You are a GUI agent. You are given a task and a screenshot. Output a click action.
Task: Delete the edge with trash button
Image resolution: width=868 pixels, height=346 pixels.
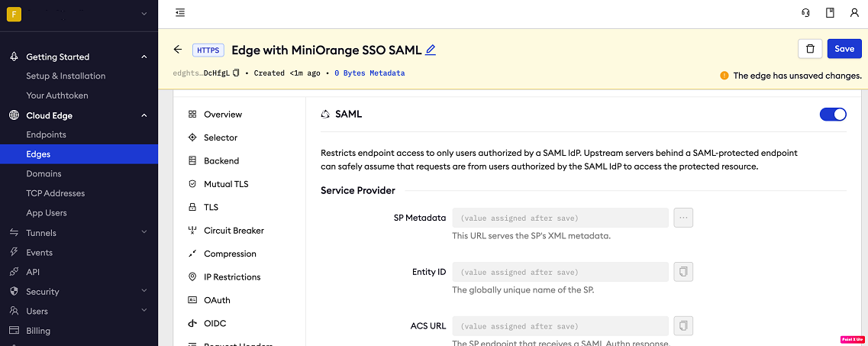811,49
